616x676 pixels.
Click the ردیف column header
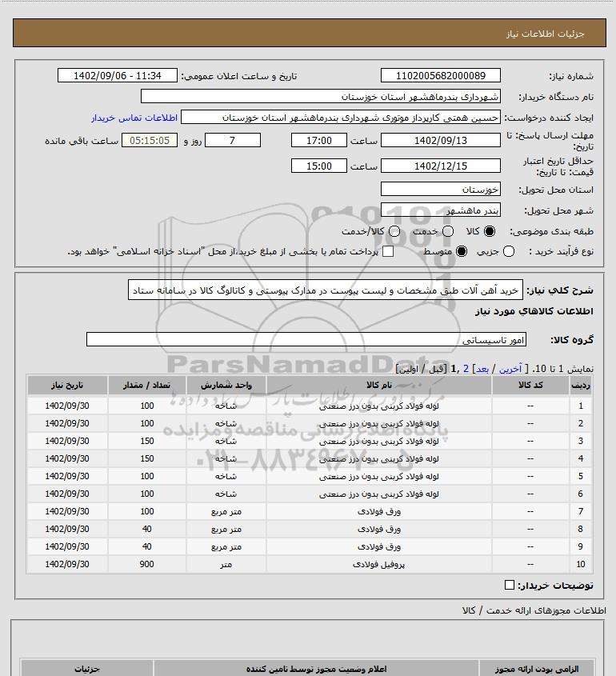580,385
